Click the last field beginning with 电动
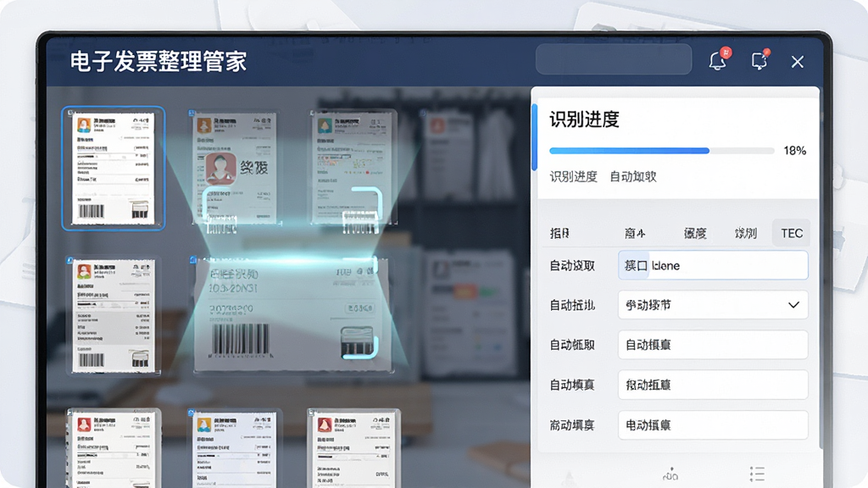The height and width of the screenshot is (488, 868). 713,425
